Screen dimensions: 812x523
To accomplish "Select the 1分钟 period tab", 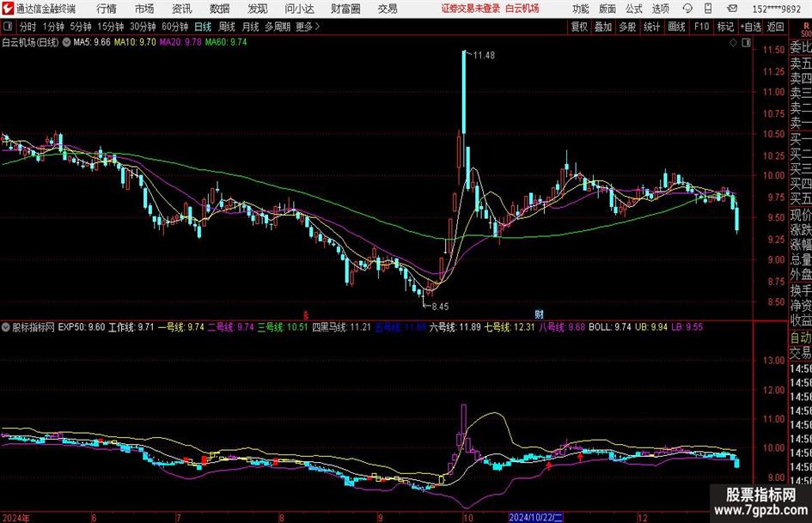I will pos(53,27).
